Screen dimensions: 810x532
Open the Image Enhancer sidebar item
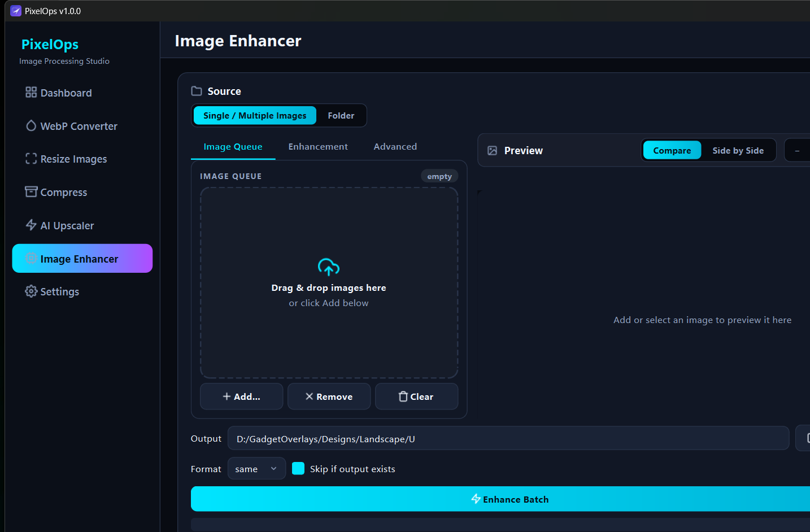pos(82,258)
